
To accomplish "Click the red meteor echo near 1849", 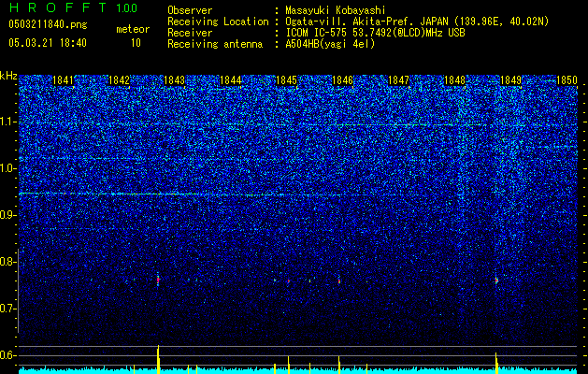I will click(x=496, y=280).
